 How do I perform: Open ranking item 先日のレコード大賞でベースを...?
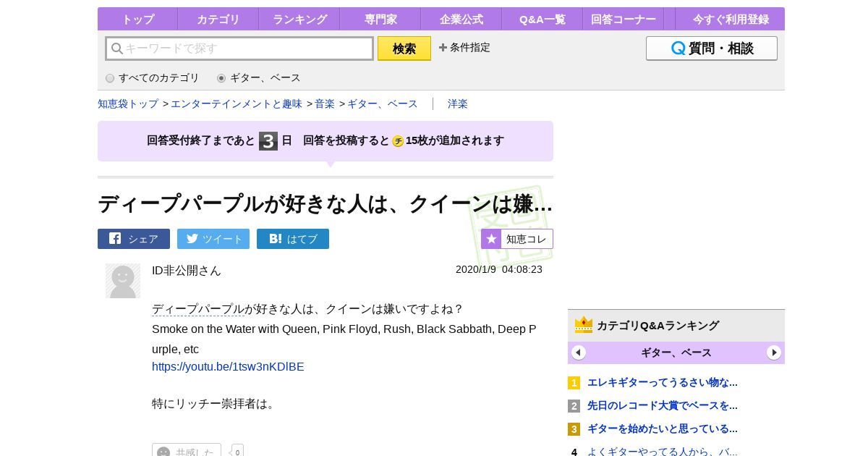(x=663, y=405)
